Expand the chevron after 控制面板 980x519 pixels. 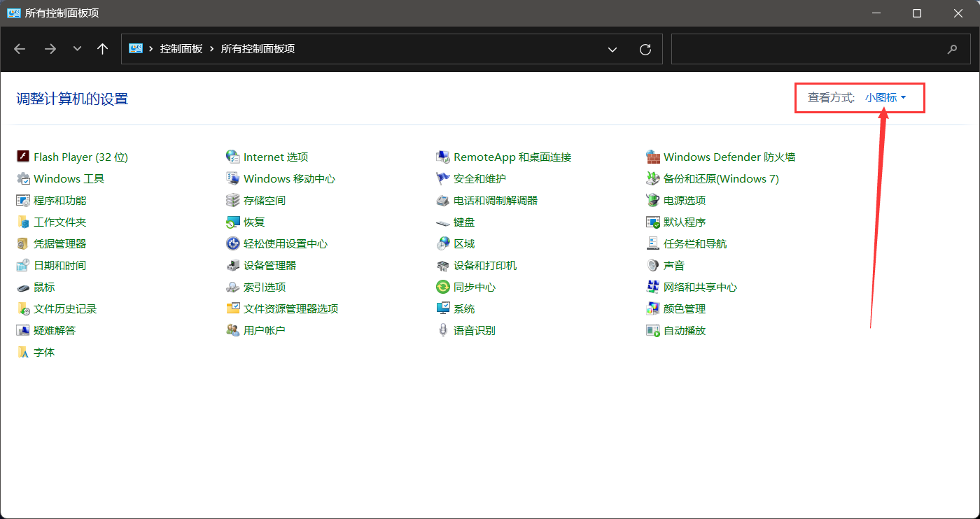click(211, 49)
